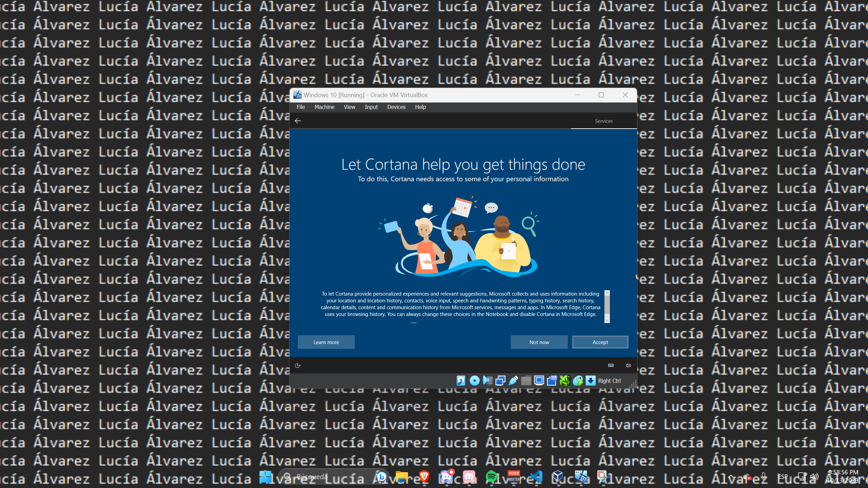Click the shared folders icon in the status bar
The width and height of the screenshot is (868, 488).
[526, 380]
